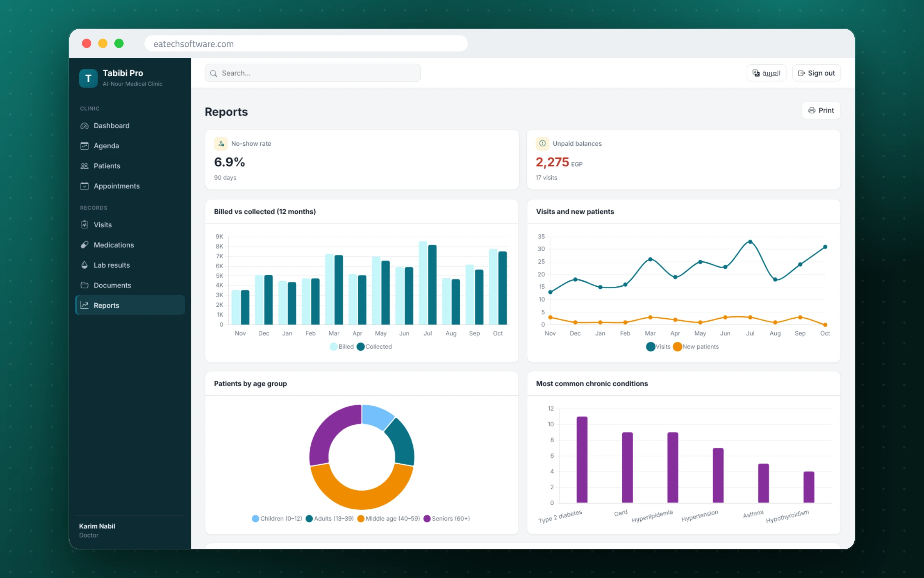
Task: Toggle Children (0–12) legend item
Action: click(x=277, y=519)
